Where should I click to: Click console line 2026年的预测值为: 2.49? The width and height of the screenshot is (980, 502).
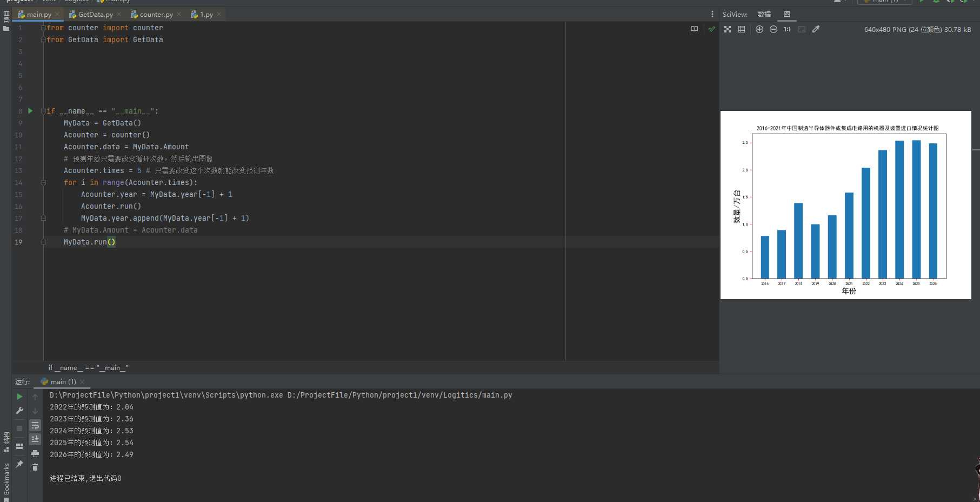pyautogui.click(x=91, y=455)
